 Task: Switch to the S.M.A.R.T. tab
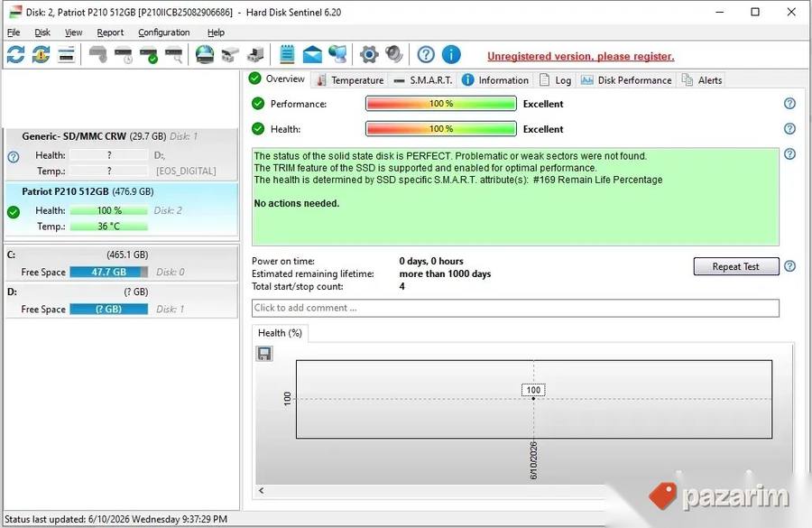423,80
